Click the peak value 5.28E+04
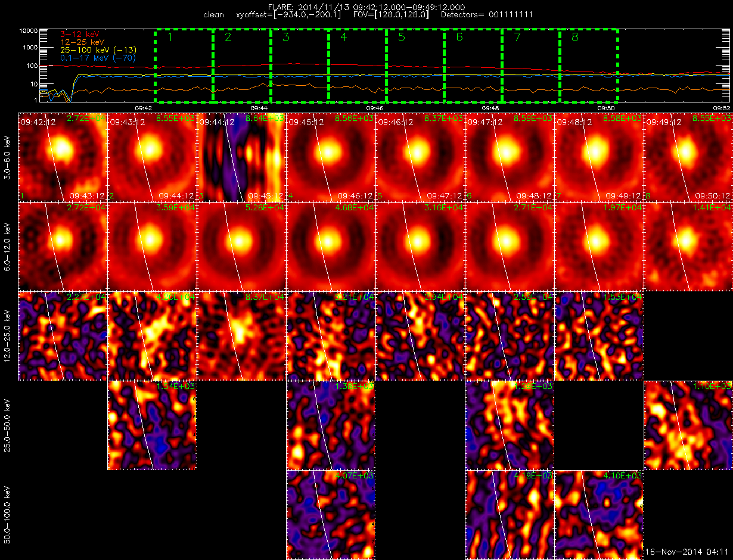Screen dimensions: 733x560 [266, 208]
